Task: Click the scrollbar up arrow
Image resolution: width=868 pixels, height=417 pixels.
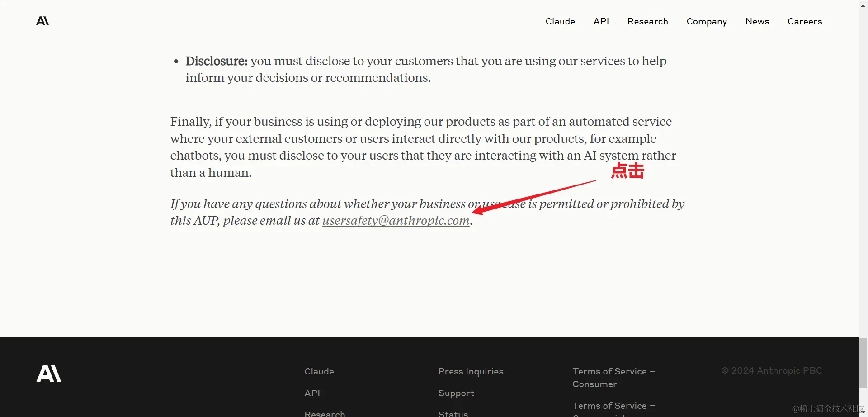Action: pyautogui.click(x=863, y=5)
